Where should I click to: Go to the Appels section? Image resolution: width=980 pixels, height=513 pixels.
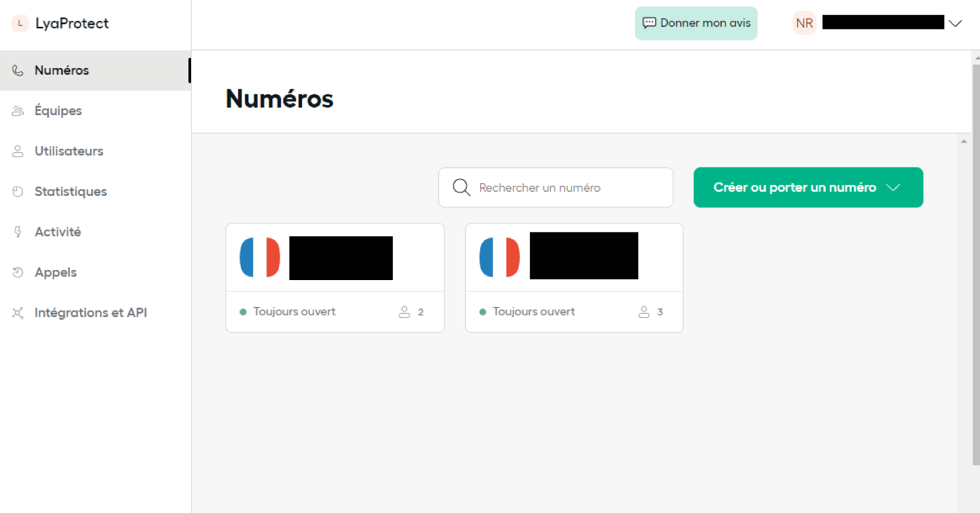tap(56, 273)
